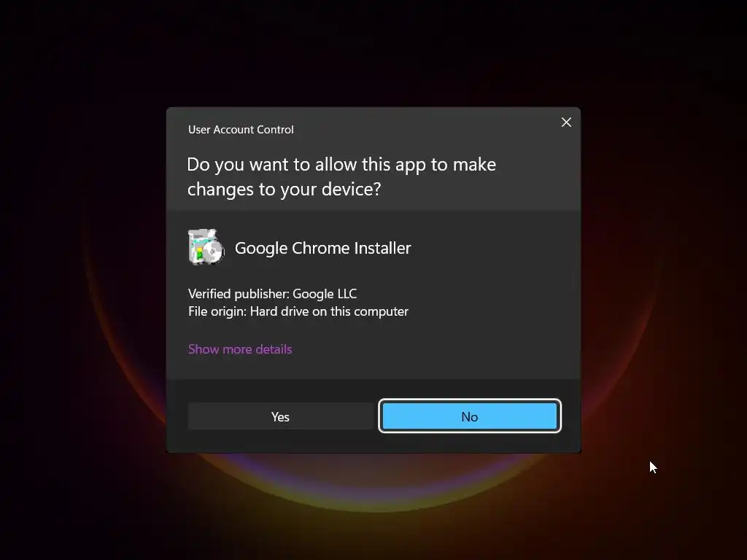Open the Show more details link
Image resolution: width=747 pixels, height=560 pixels.
240,349
